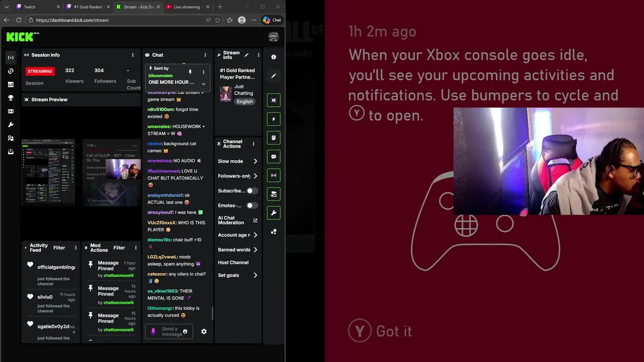Toggle the Stream Preview widget icon in right toolbar
This screenshot has width=644, height=362.
(274, 100)
